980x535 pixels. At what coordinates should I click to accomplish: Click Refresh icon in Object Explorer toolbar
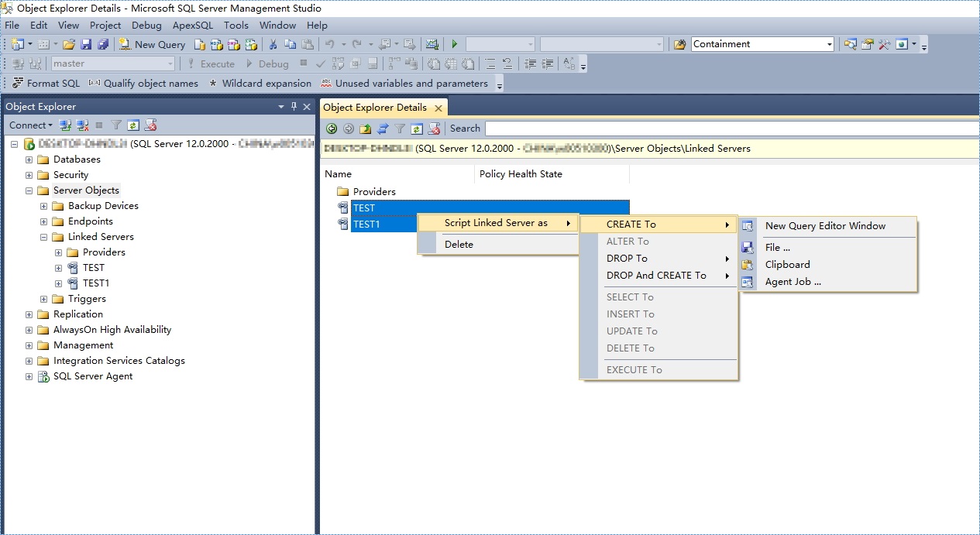pyautogui.click(x=133, y=125)
